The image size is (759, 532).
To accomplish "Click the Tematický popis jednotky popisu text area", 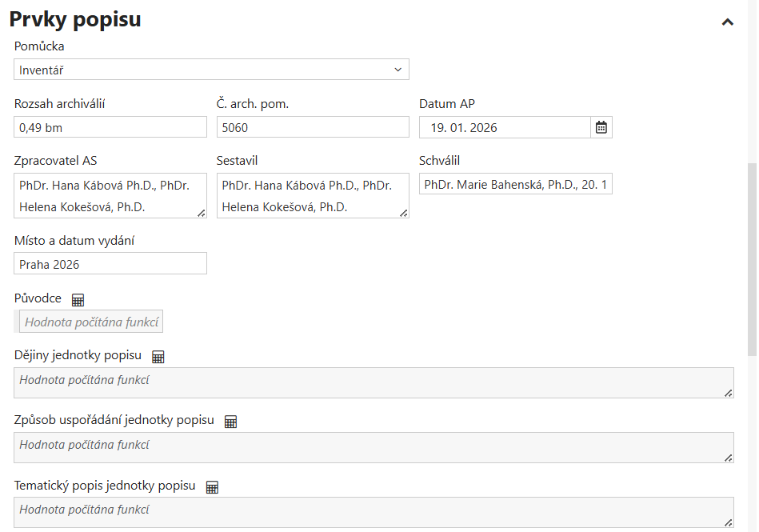I will pyautogui.click(x=374, y=512).
